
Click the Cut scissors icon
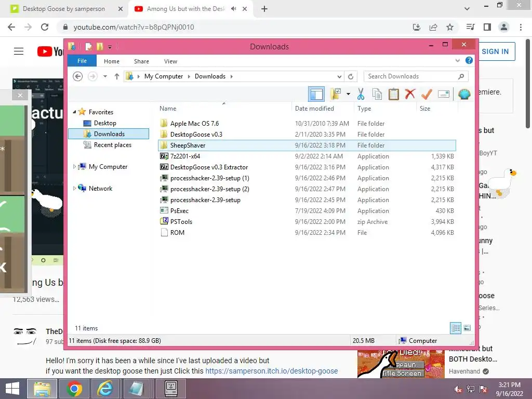click(x=361, y=94)
